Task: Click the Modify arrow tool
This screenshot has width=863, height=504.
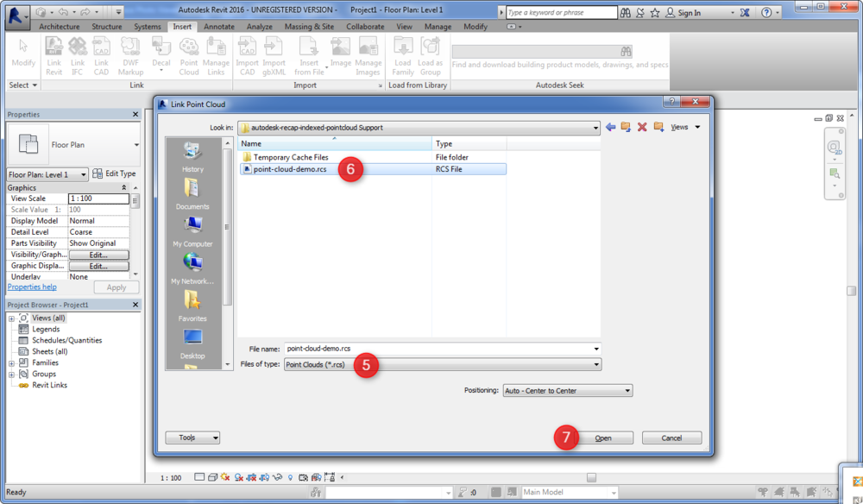Action: click(x=23, y=53)
